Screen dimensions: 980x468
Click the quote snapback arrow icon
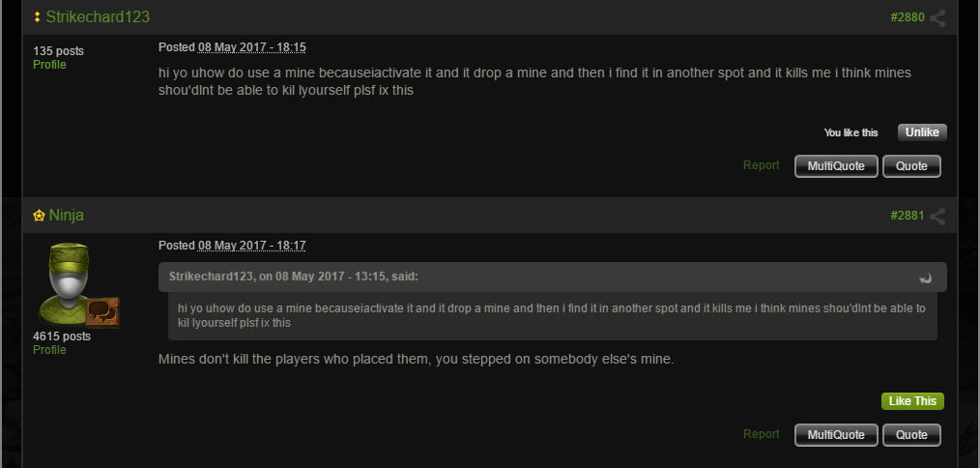click(926, 278)
